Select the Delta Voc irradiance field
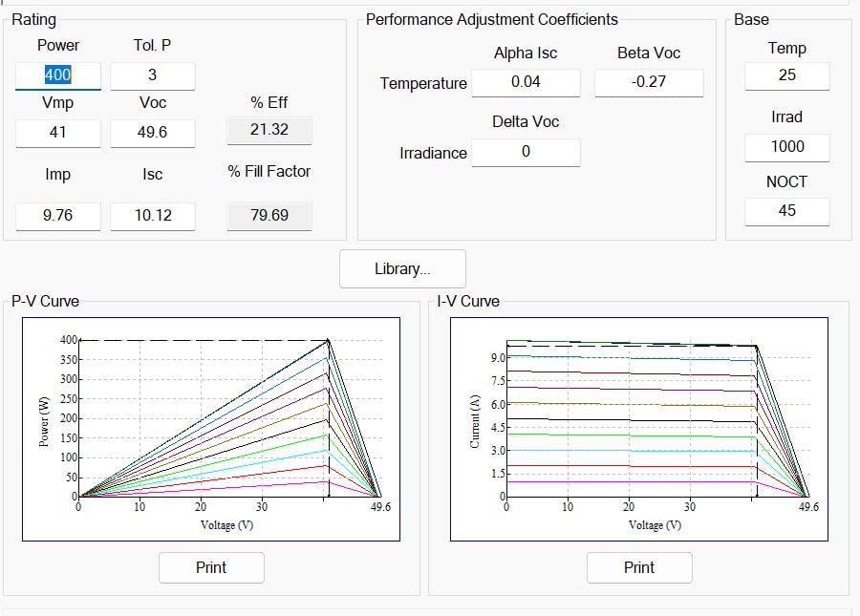This screenshot has height=616, width=860. pyautogui.click(x=526, y=152)
